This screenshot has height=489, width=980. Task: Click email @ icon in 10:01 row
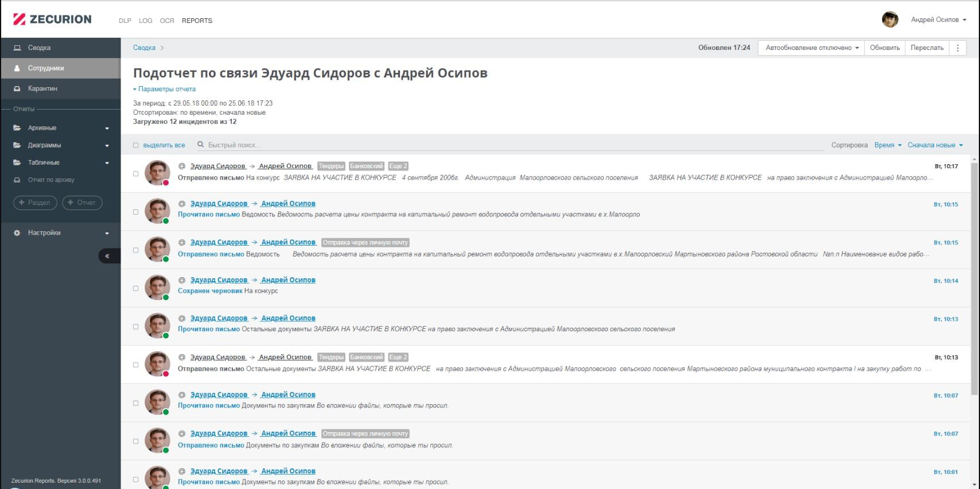182,471
